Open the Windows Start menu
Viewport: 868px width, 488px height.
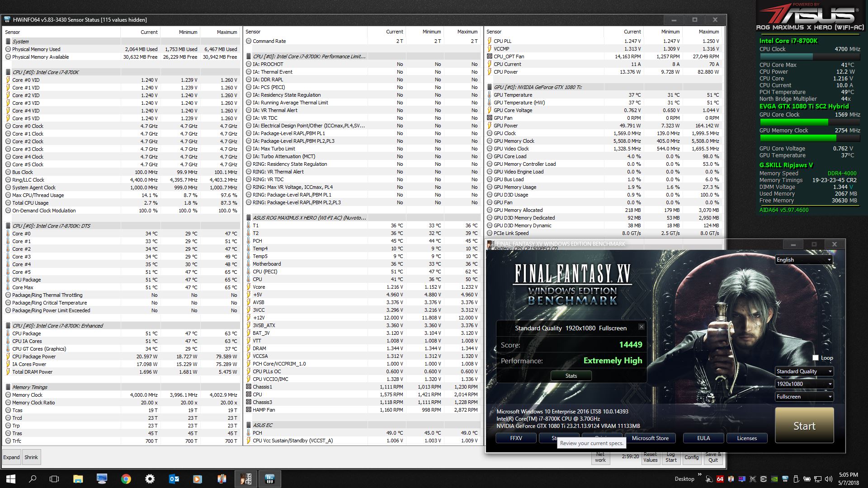click(11, 479)
